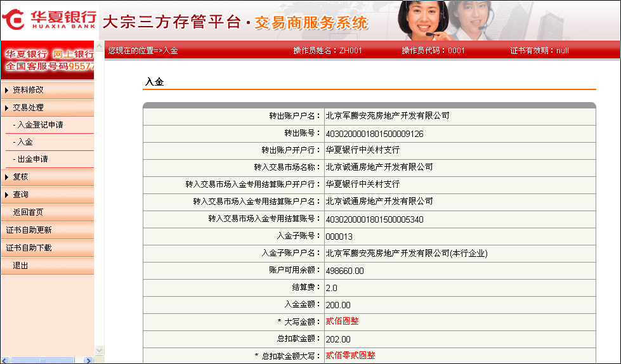The image size is (621, 364).
Task: Click breadcrumb 您现在的位置=>入金
Action: tap(143, 51)
